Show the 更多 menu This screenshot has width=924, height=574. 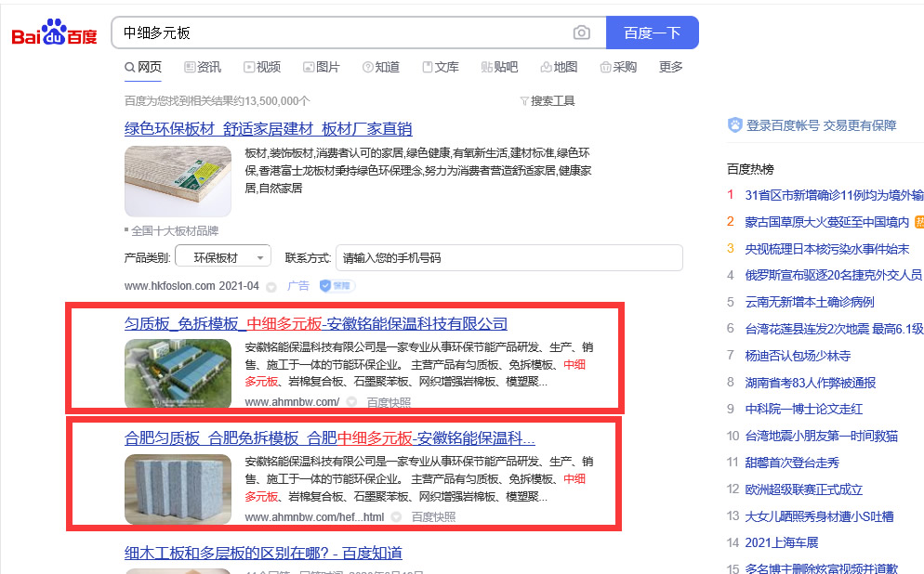[670, 67]
